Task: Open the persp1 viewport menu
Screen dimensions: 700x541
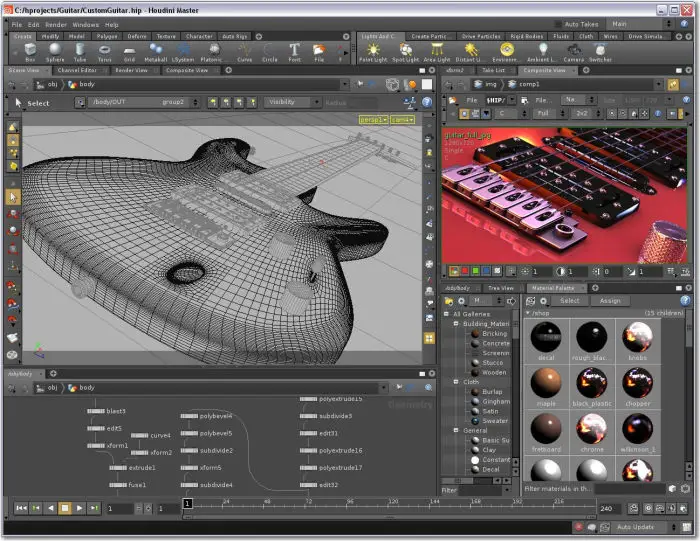Action: (x=373, y=120)
